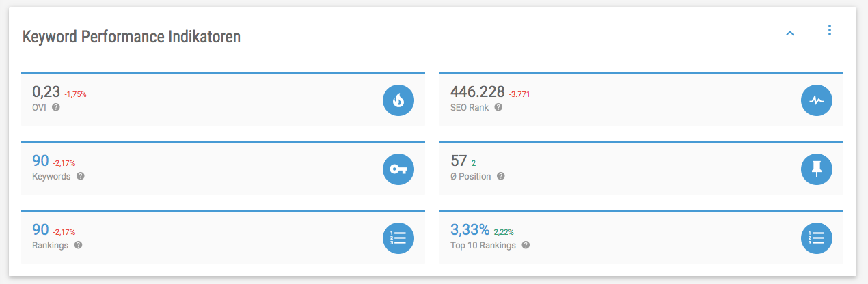Click the SEO Rank label
868x284 pixels.
[470, 108]
